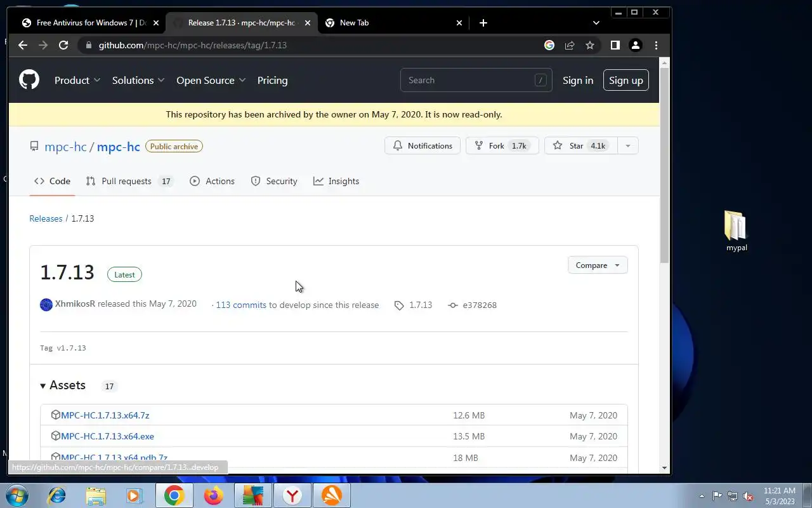
Task: Close the New Tab tab
Action: [x=459, y=23]
